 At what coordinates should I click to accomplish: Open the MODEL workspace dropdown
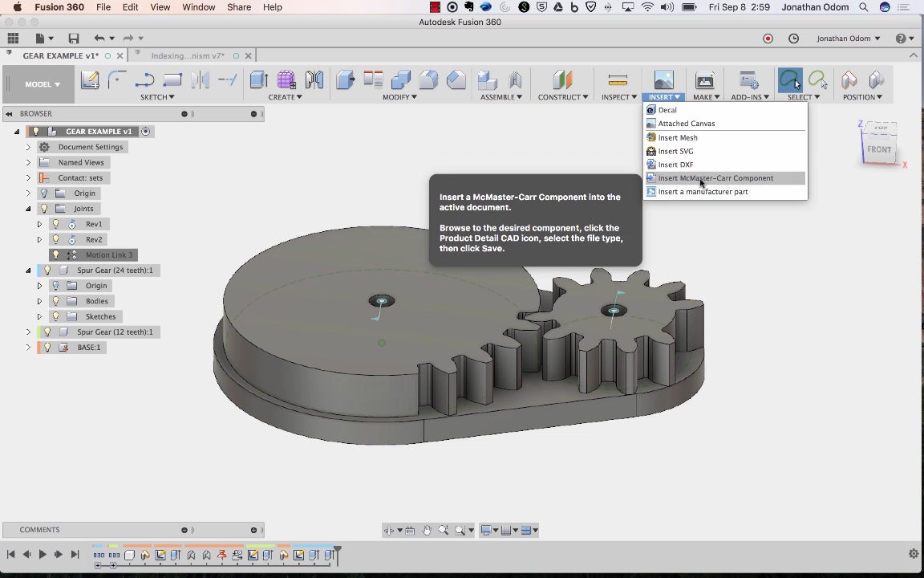[x=43, y=84]
